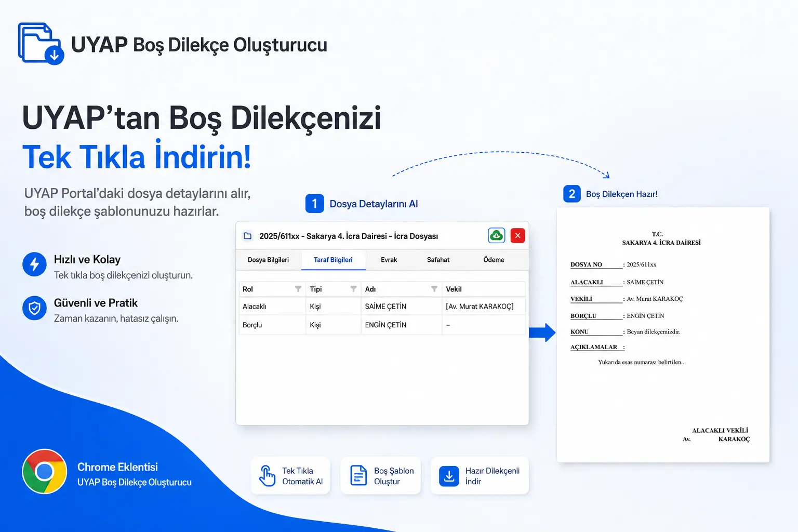Click the SAKARYA 4. İCRA DAİRESİ heading
The image size is (798, 532).
[x=661, y=243]
